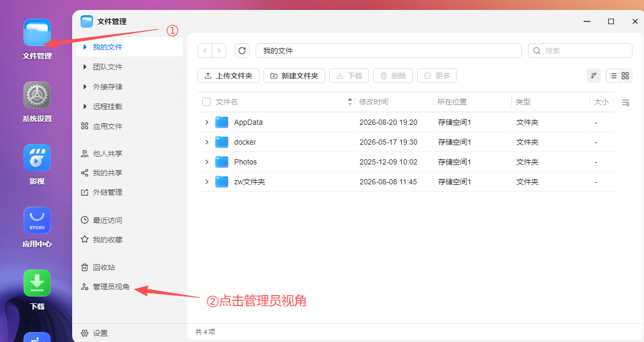644x342 pixels.
Task: Click the docker folder icon
Action: [222, 142]
